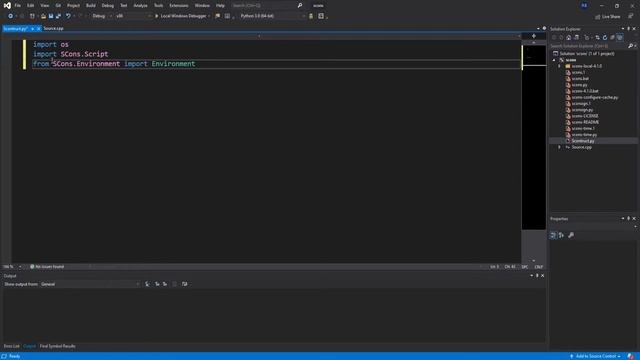Click the Undo arrow icon
Image resolution: width=640 pixels, height=360 pixels.
point(68,16)
